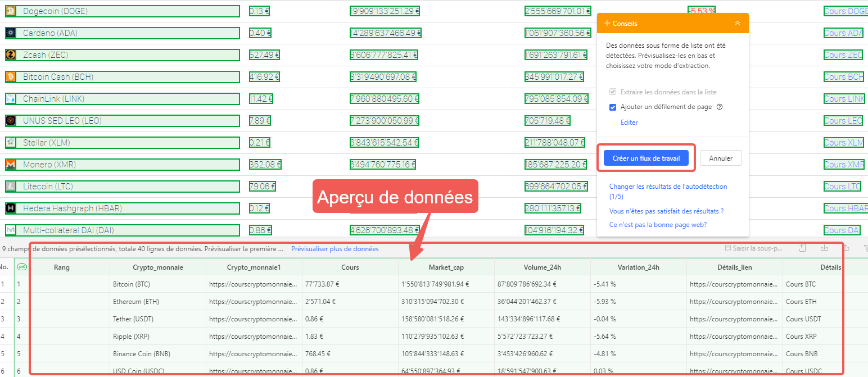Click the Hedera Hashgraph logo icon
This screenshot has width=868, height=377.
[10, 208]
